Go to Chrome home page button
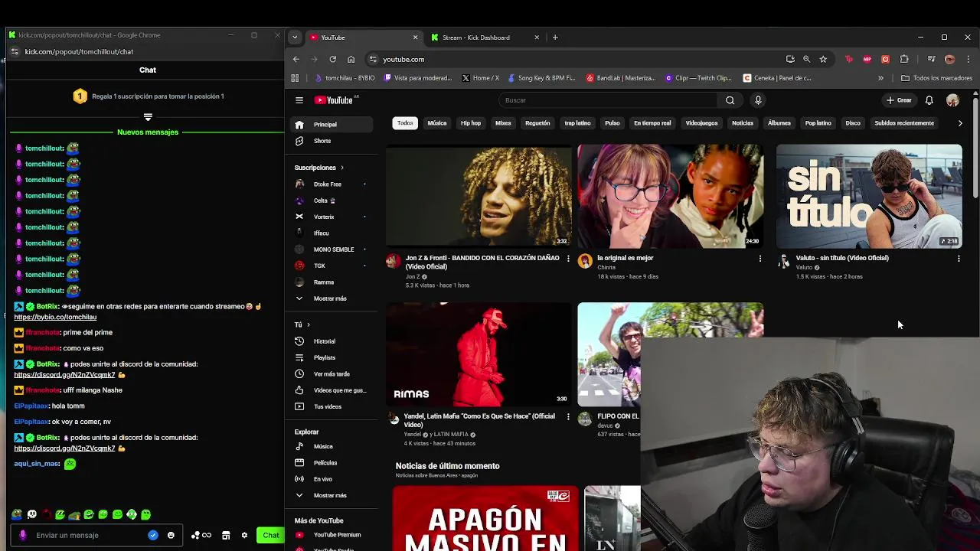 [x=351, y=59]
